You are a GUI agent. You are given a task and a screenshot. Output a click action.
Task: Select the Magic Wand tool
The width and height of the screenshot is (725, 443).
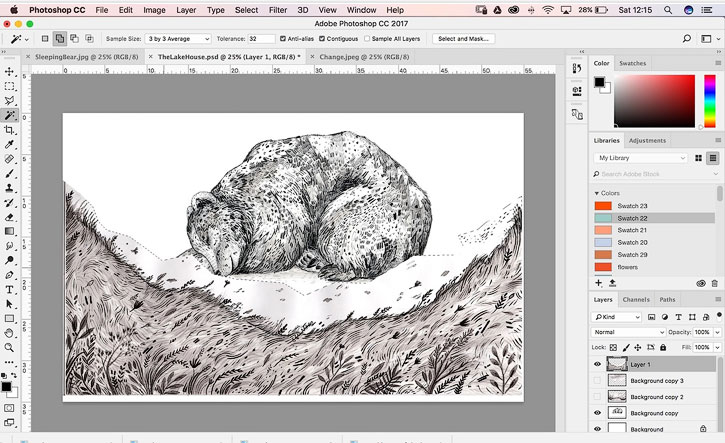click(x=9, y=115)
